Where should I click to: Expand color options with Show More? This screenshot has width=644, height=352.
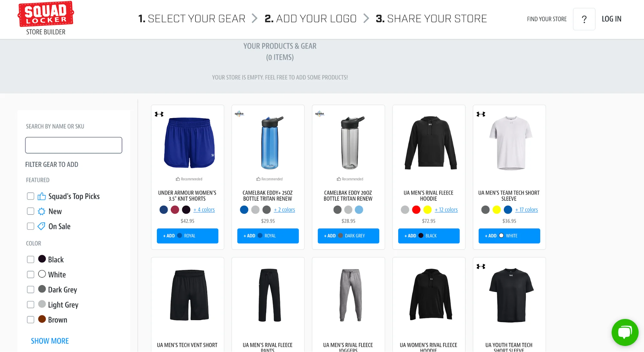click(49, 340)
